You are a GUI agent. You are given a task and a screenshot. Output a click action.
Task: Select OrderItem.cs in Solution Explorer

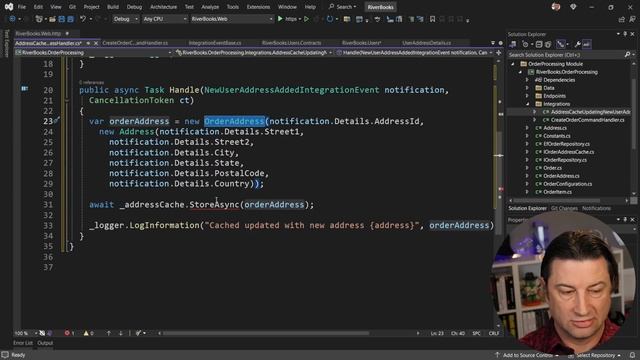[x=557, y=192]
